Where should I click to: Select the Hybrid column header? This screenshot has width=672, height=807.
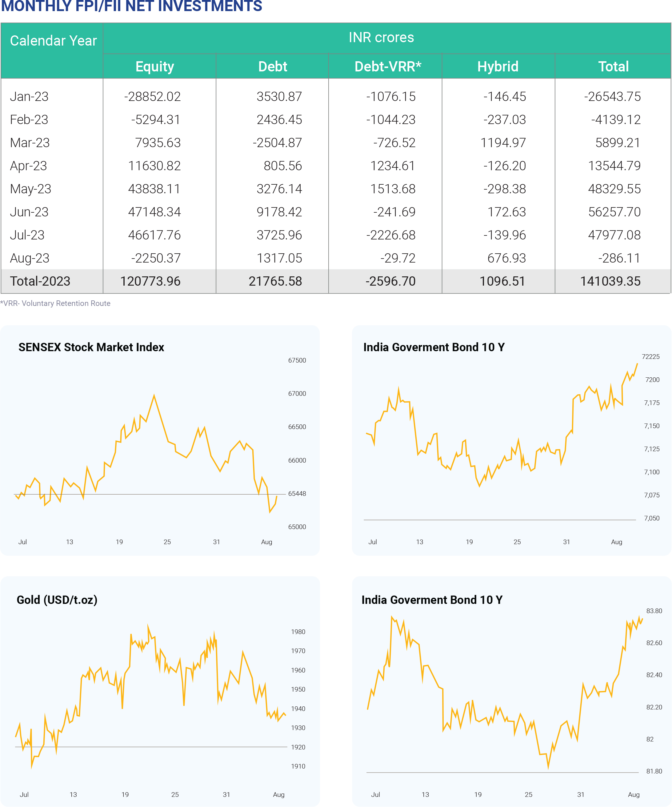(x=498, y=66)
